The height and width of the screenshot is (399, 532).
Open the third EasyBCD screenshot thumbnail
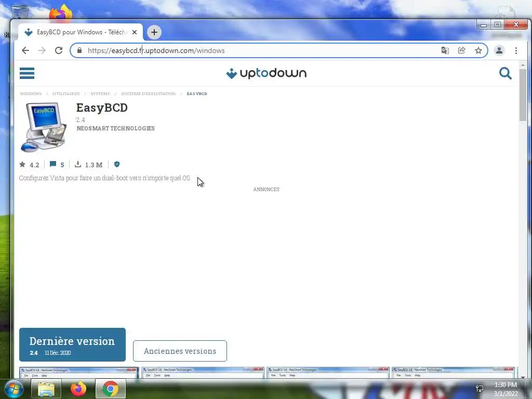pyautogui.click(x=328, y=373)
